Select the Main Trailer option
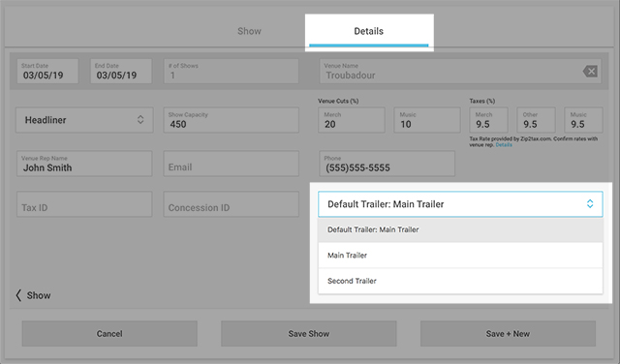The height and width of the screenshot is (364, 620). click(460, 256)
